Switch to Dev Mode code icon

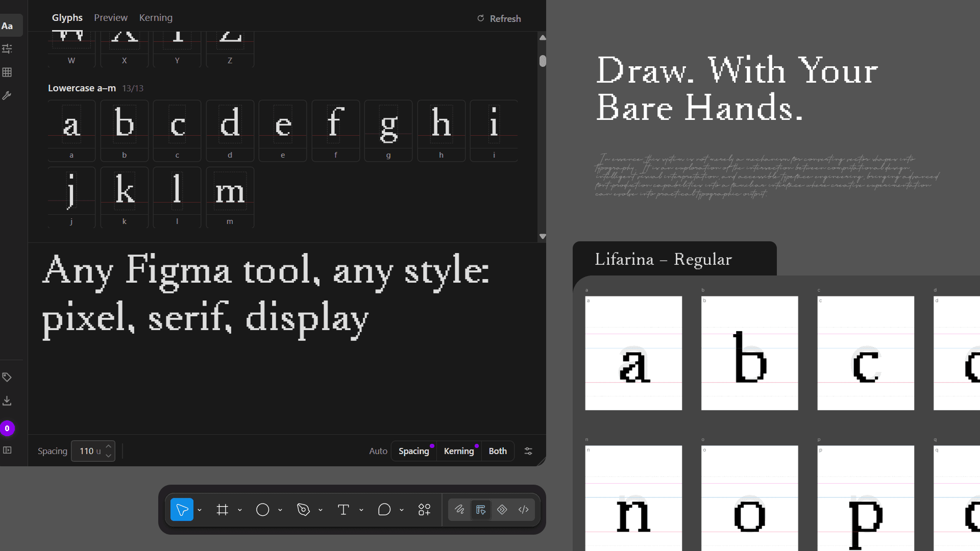click(524, 510)
